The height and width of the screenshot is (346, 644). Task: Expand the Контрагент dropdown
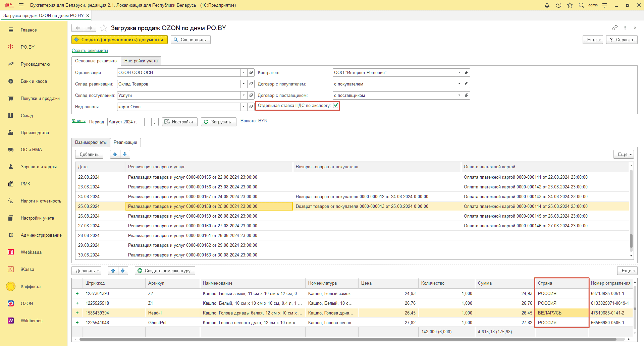pyautogui.click(x=460, y=72)
